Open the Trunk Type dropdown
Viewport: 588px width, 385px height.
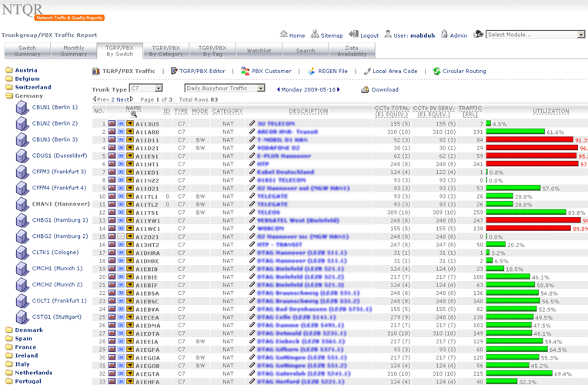(x=145, y=89)
